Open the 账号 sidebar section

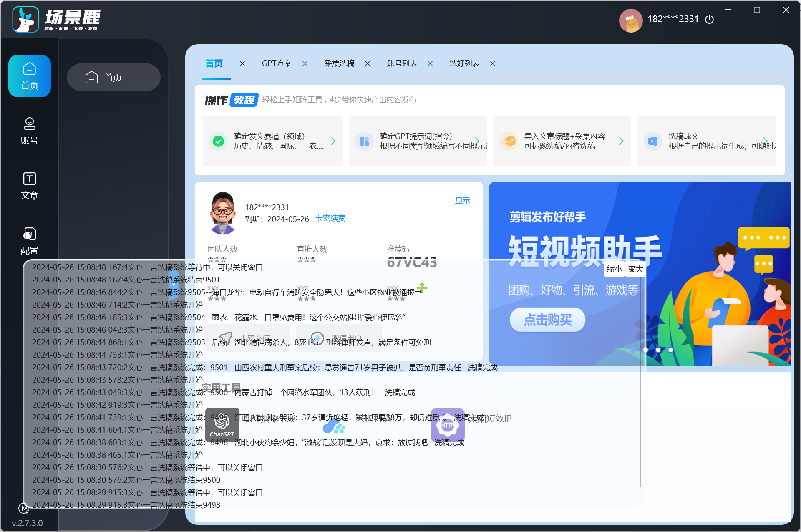29,131
